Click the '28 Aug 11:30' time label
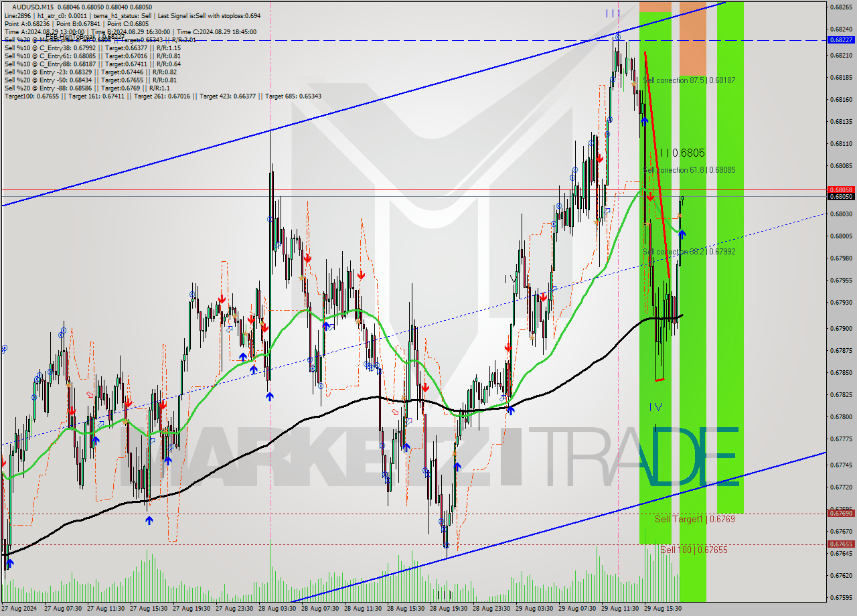Image resolution: width=857 pixels, height=616 pixels. point(363,609)
